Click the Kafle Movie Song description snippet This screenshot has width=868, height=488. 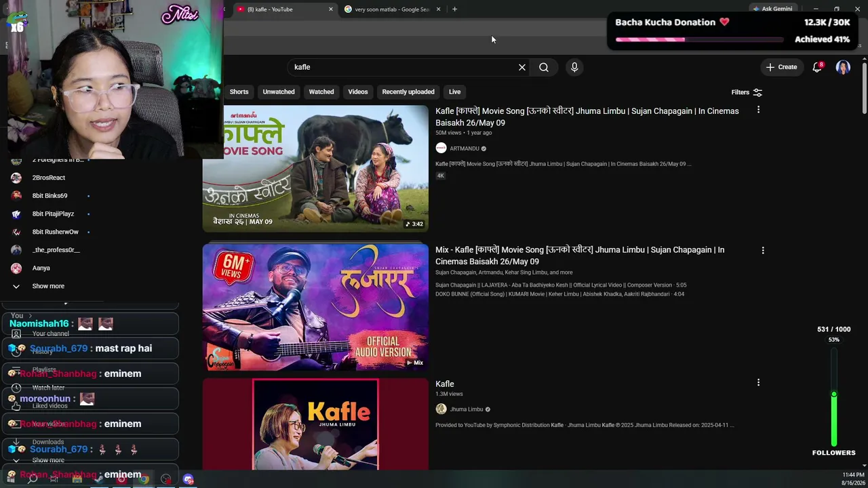click(x=563, y=164)
